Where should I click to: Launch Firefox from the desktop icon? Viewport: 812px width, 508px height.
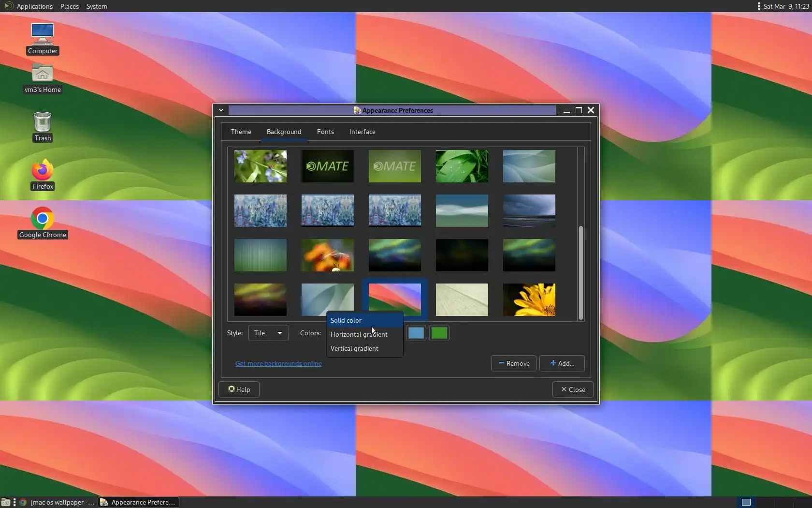click(43, 174)
